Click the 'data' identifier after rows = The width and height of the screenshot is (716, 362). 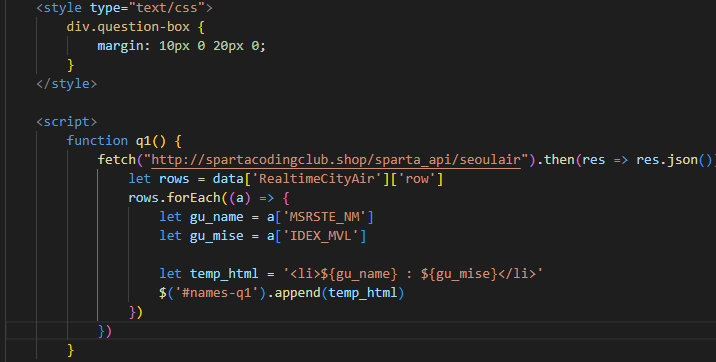(x=228, y=178)
